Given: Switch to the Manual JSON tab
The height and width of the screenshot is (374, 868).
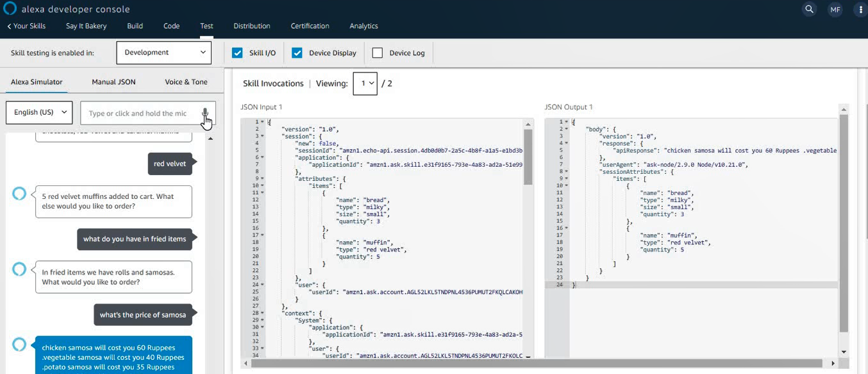Looking at the screenshot, I should click(x=113, y=82).
